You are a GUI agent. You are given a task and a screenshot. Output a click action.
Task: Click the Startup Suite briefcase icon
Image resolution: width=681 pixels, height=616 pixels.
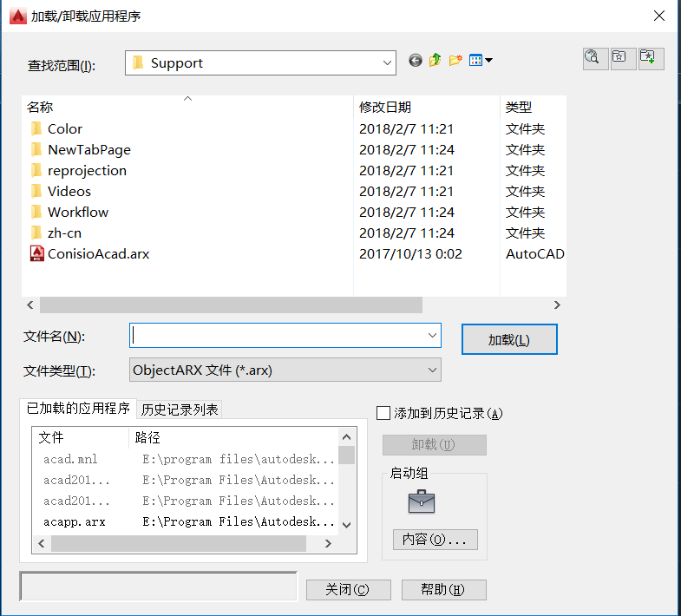[422, 501]
